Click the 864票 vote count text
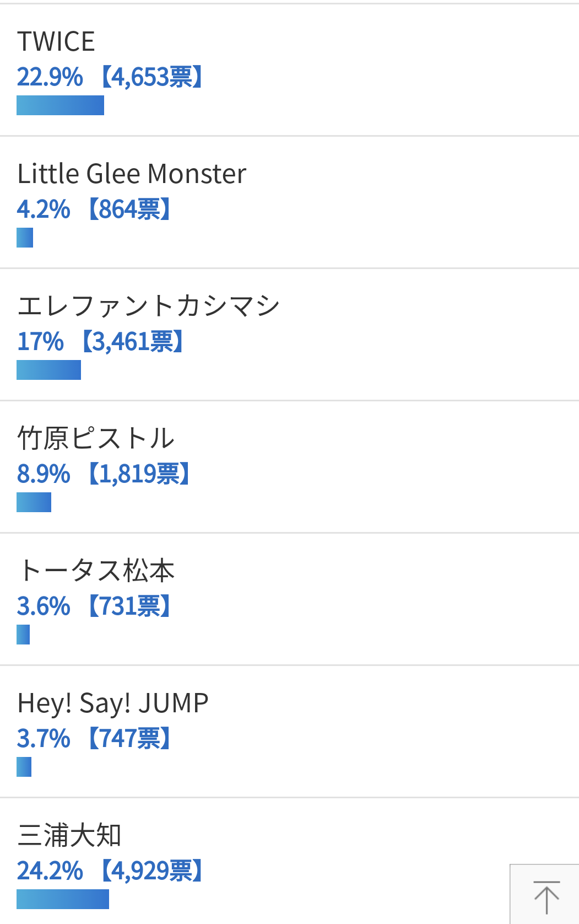This screenshot has width=579, height=924. pyautogui.click(x=129, y=209)
